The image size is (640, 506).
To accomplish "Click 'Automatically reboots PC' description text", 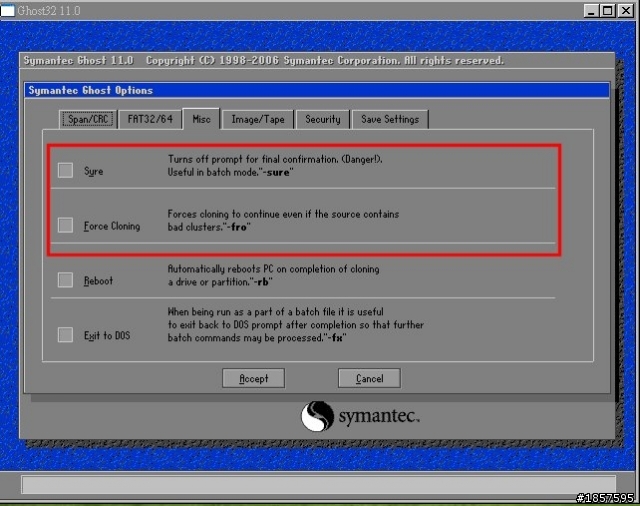I will (273, 275).
